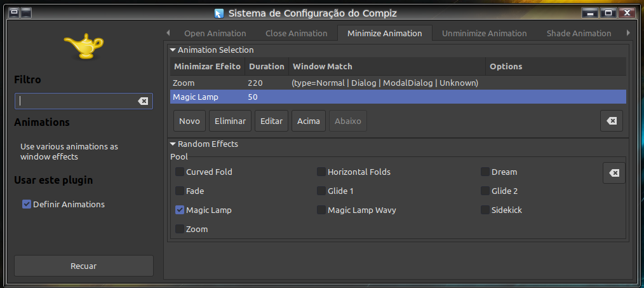Image resolution: width=644 pixels, height=288 pixels.
Task: Click the Compiz cursor icon in title
Action: point(219,13)
